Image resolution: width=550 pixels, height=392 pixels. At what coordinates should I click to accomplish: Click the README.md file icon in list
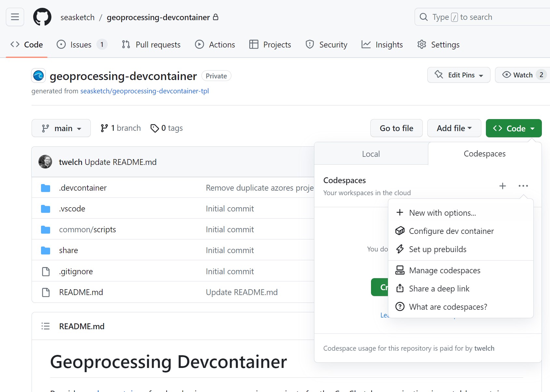tap(46, 292)
